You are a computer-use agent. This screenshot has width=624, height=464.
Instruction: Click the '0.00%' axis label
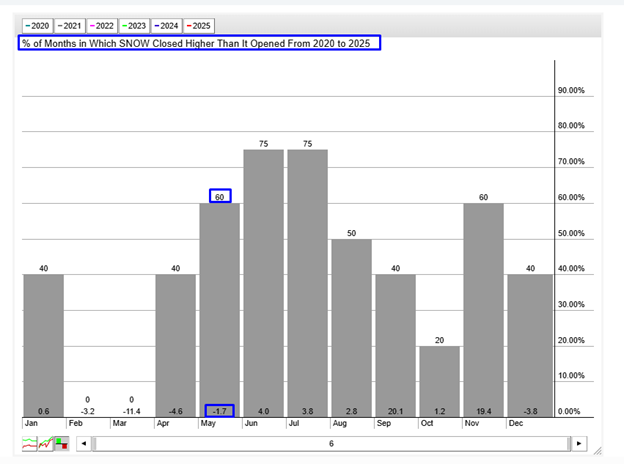point(569,411)
